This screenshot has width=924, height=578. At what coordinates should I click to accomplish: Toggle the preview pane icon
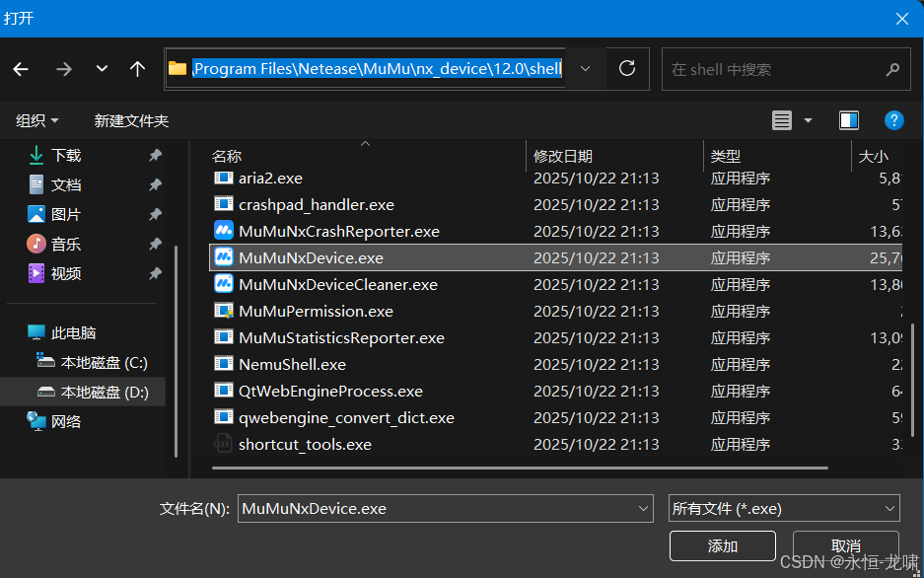[849, 120]
